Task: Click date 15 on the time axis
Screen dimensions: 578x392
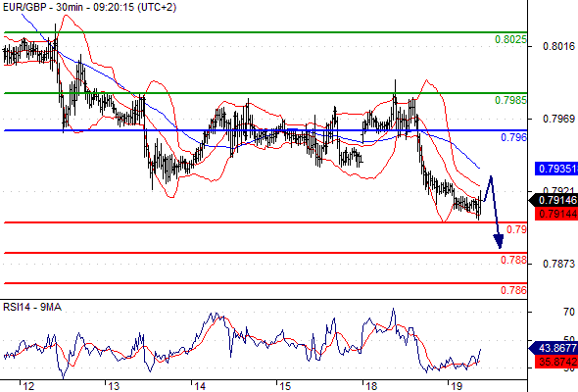Action: (x=285, y=386)
